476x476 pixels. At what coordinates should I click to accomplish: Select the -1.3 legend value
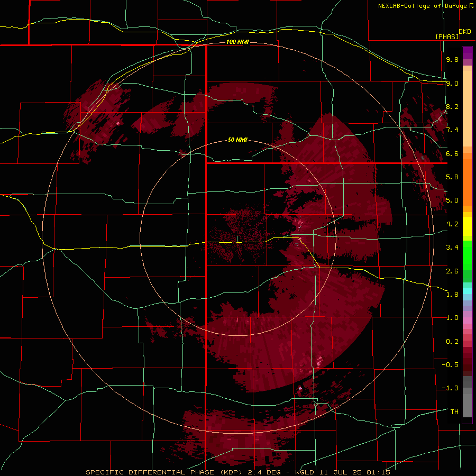point(450,388)
